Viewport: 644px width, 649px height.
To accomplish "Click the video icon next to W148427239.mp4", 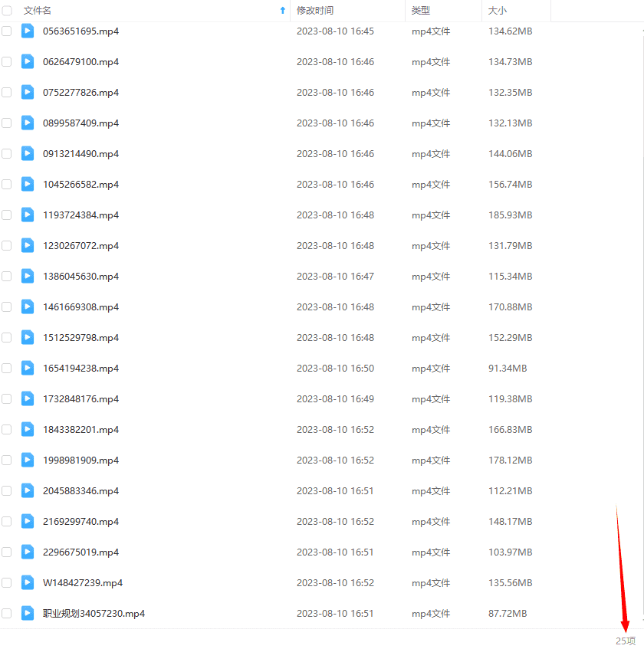I will click(28, 582).
